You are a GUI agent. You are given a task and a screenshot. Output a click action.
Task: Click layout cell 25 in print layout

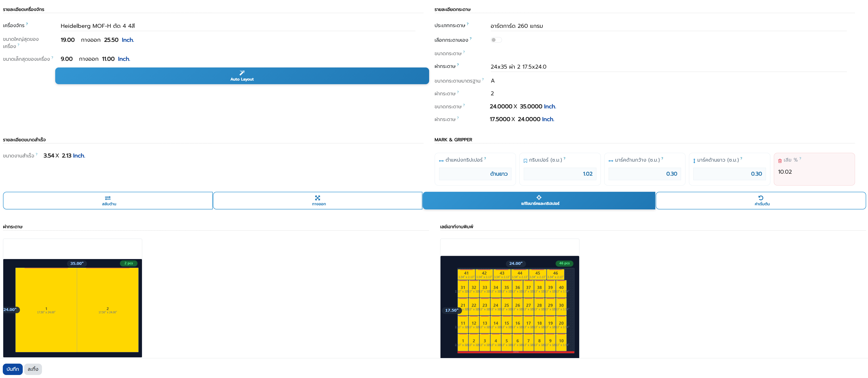click(x=506, y=307)
